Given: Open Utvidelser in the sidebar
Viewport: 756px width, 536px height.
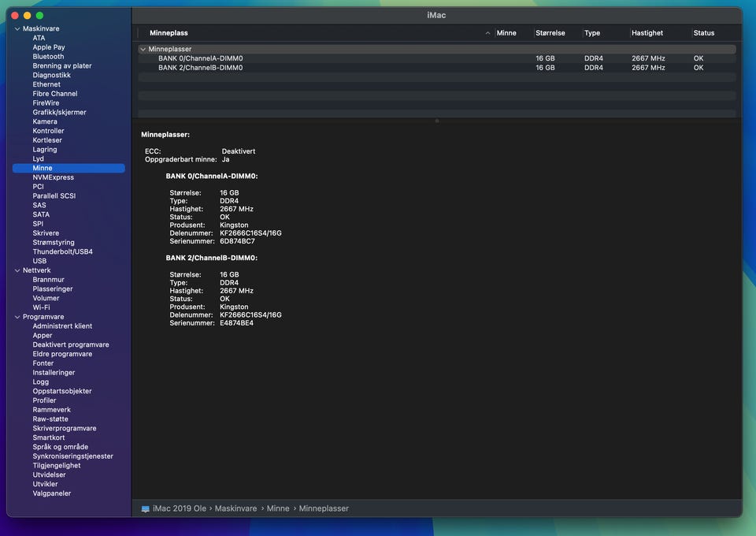Looking at the screenshot, I should click(x=49, y=475).
